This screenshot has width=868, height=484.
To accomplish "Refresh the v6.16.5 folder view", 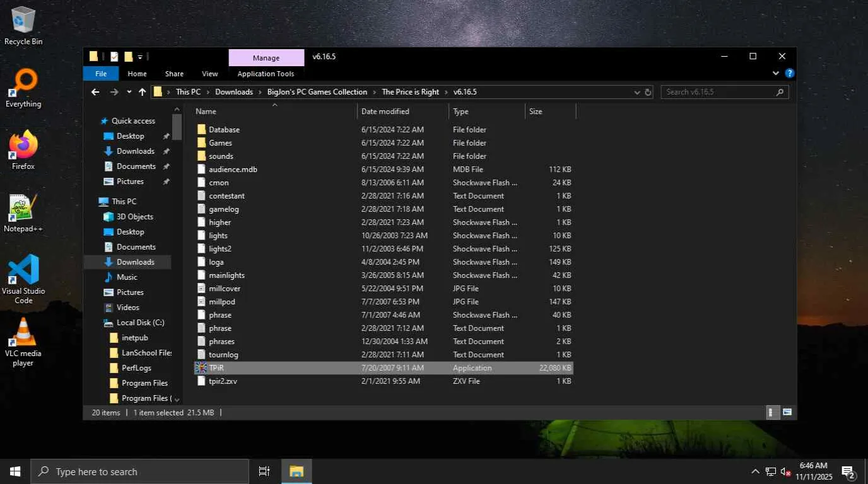I will [648, 92].
